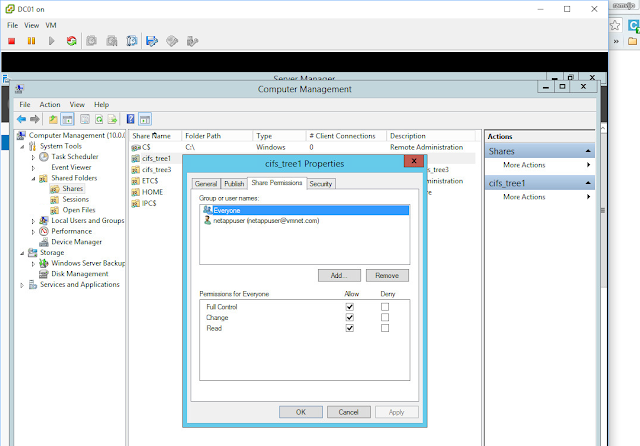Image resolution: width=640 pixels, height=446 pixels.
Task: Click the blue Help toolbar icon
Action: point(131,119)
